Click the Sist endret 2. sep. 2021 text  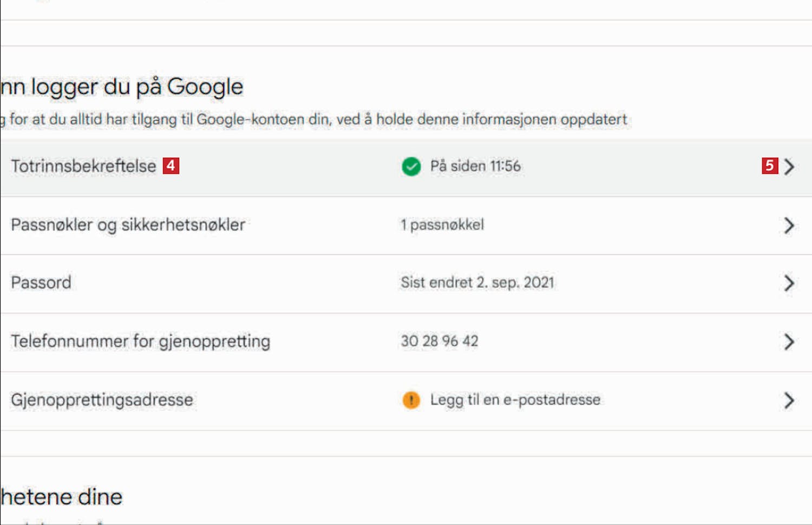(x=477, y=283)
